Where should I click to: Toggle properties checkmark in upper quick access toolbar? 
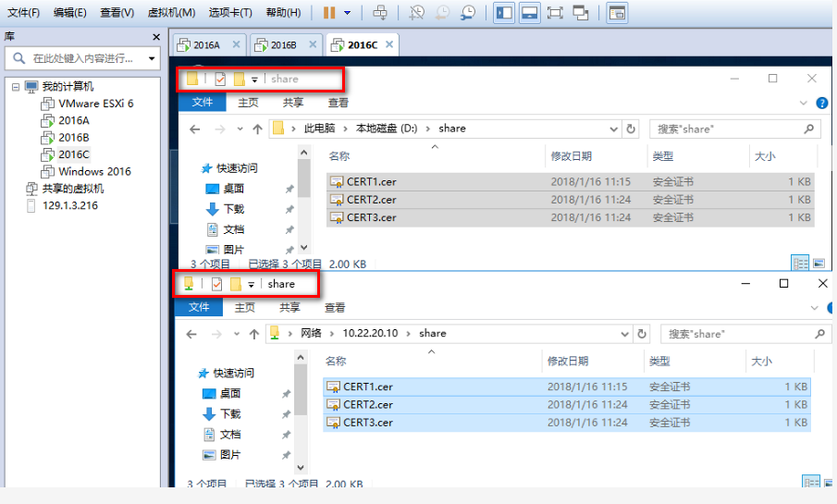pyautogui.click(x=220, y=79)
